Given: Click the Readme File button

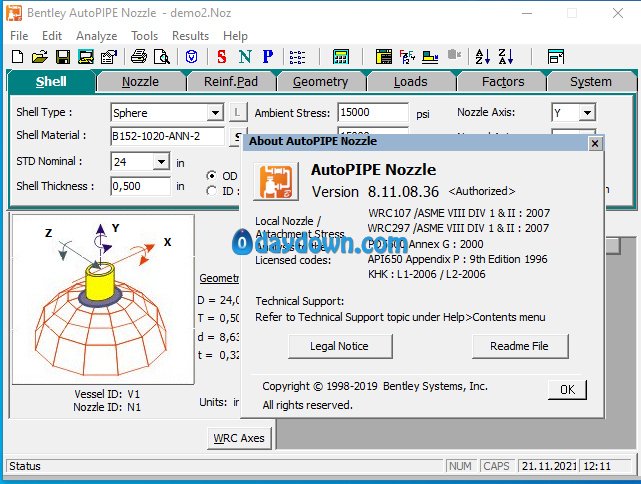Looking at the screenshot, I should (x=519, y=346).
